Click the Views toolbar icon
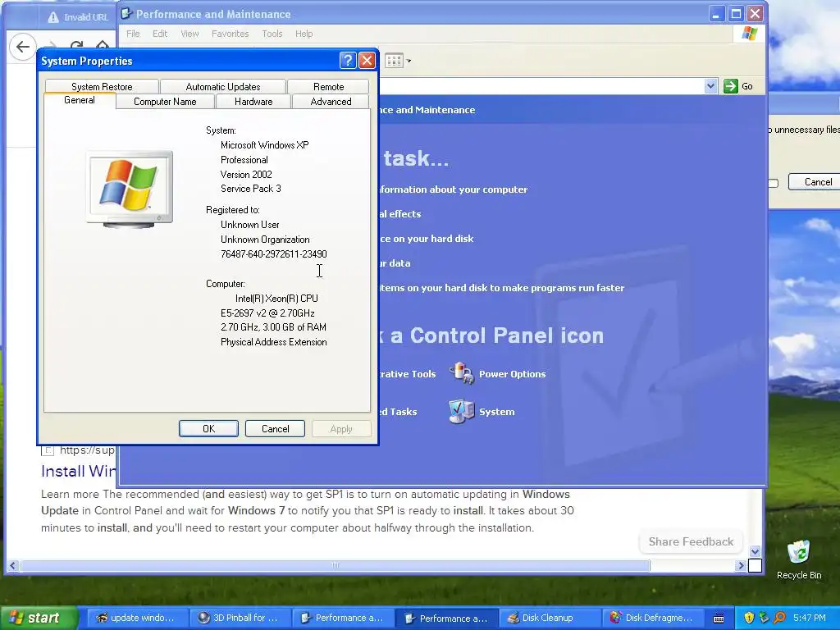The height and width of the screenshot is (630, 840). pos(394,61)
